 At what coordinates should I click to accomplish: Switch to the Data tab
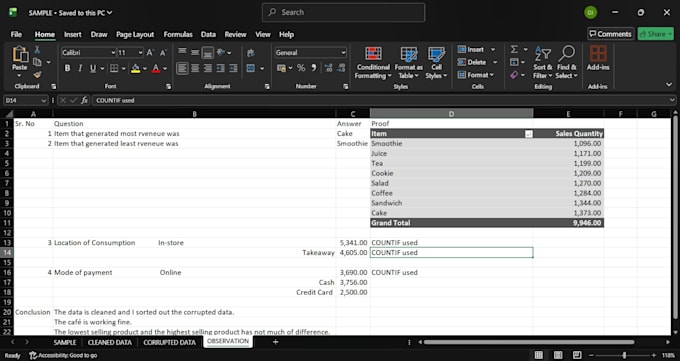coord(208,34)
